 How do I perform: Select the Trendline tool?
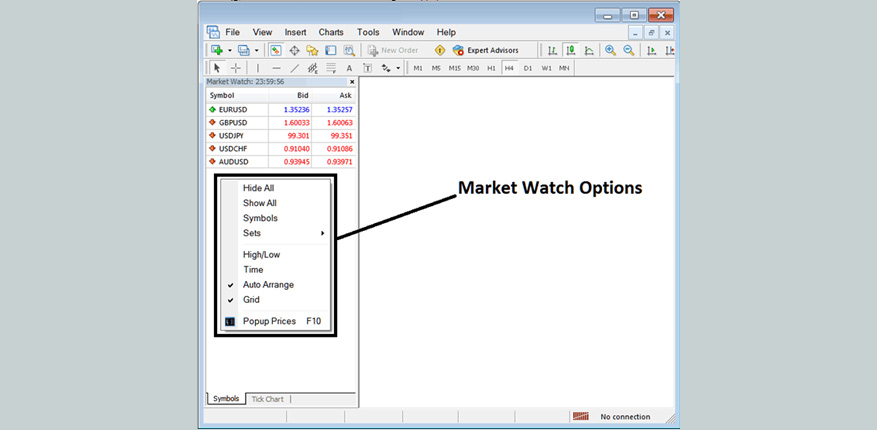(295, 68)
